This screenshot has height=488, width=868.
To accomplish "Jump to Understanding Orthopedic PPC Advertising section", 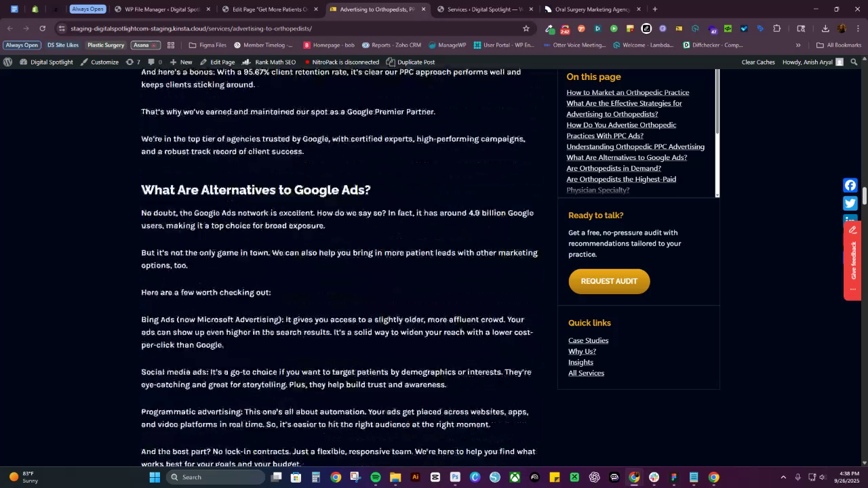I will [635, 146].
